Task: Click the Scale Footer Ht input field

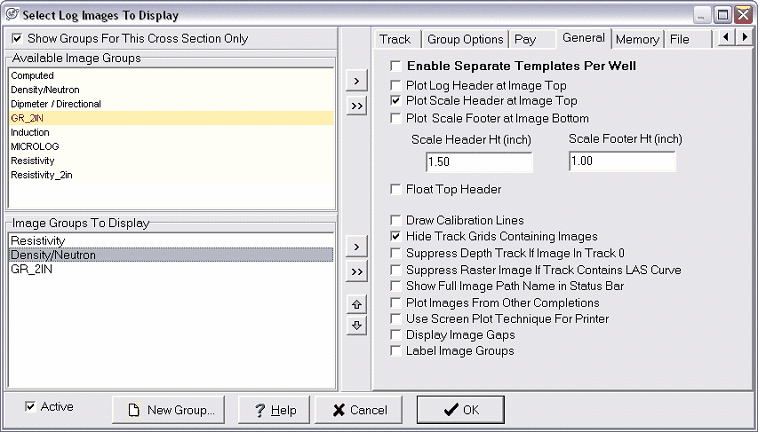Action: point(622,161)
